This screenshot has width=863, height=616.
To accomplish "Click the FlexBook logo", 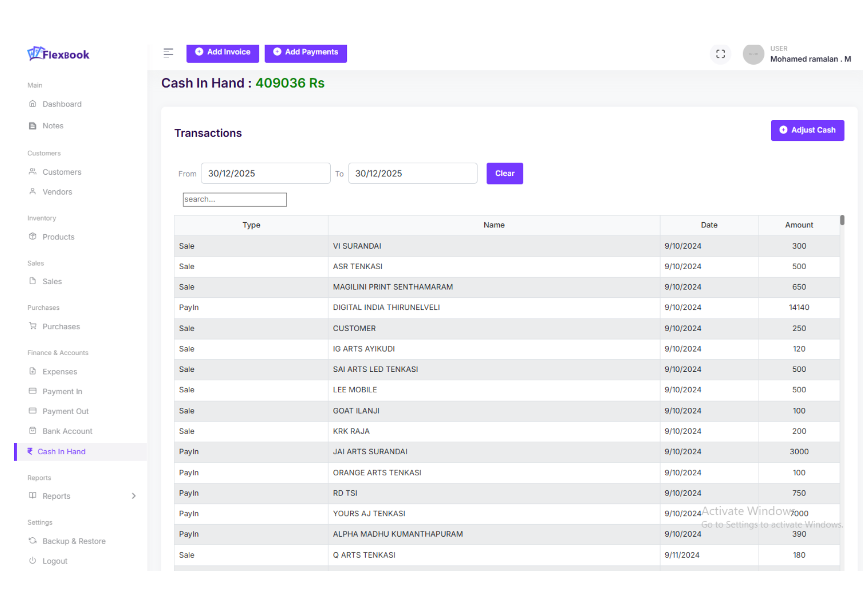I will click(58, 54).
